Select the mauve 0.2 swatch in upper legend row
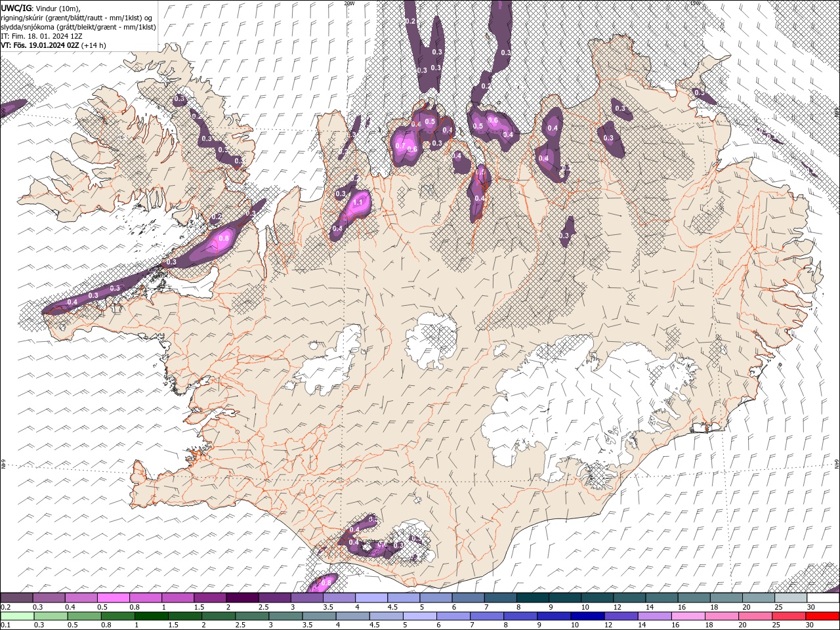The height and width of the screenshot is (630, 840). [x=16, y=598]
